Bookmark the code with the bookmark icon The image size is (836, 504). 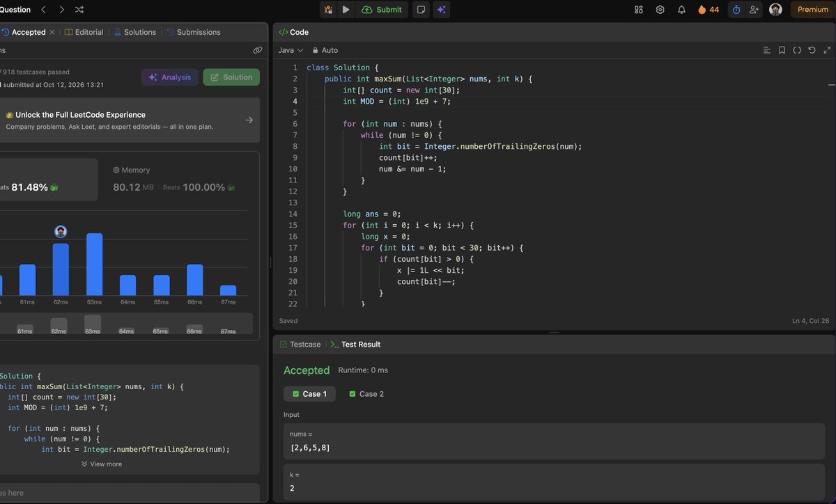point(782,50)
